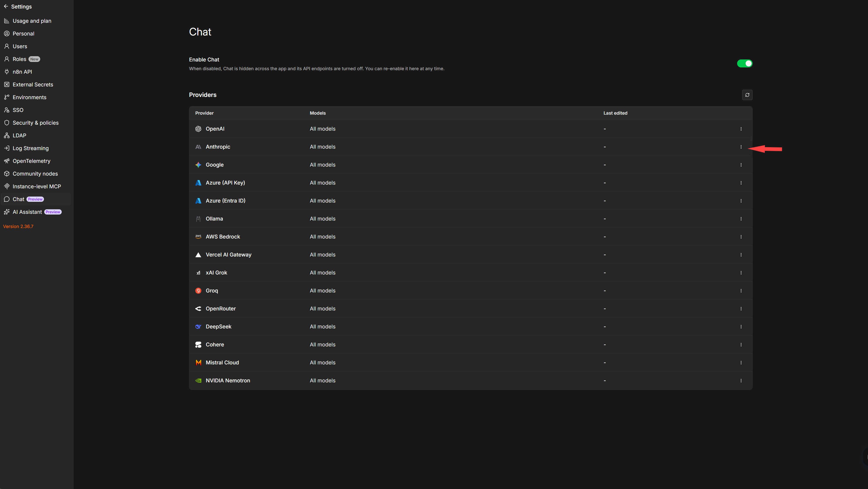The width and height of the screenshot is (868, 489).
Task: Select the xAI Grok provider name
Action: (x=216, y=273)
